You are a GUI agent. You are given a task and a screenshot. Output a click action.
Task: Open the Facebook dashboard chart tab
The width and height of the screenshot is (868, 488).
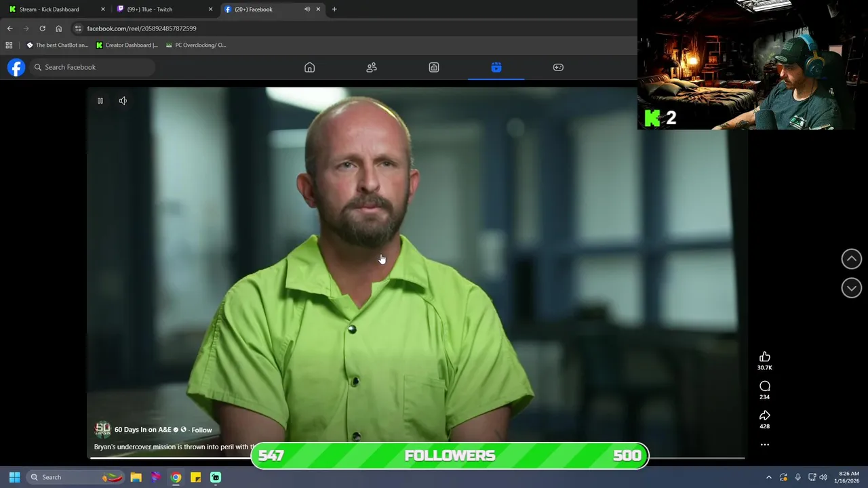tap(434, 67)
